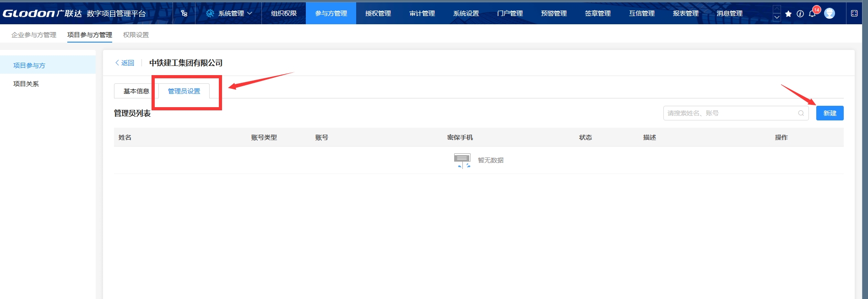Image resolution: width=868 pixels, height=299 pixels.
Task: Select 项目参与方 in sidebar
Action: 48,65
